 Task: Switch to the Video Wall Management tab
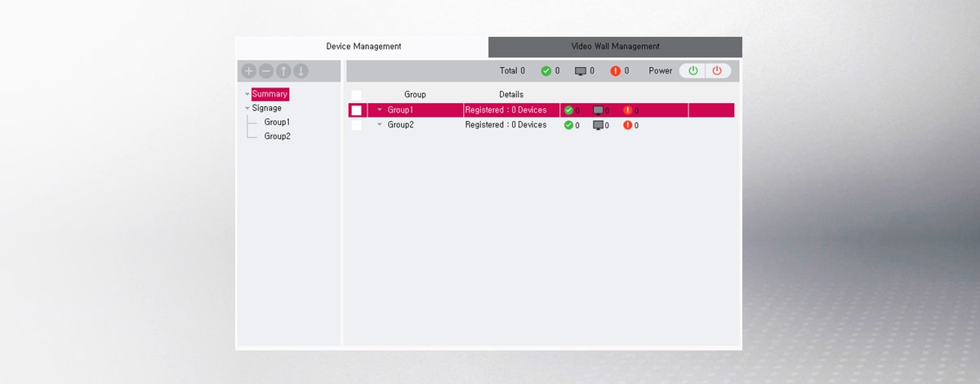coord(615,47)
